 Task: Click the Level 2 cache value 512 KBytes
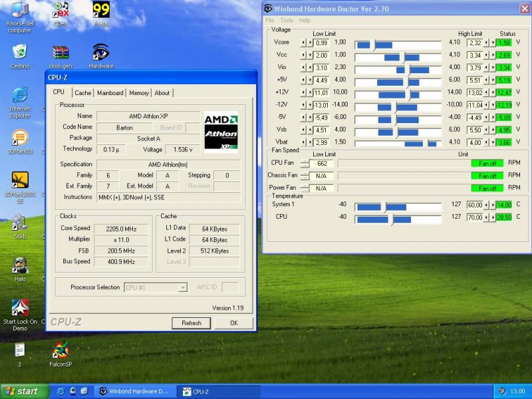coord(214,251)
